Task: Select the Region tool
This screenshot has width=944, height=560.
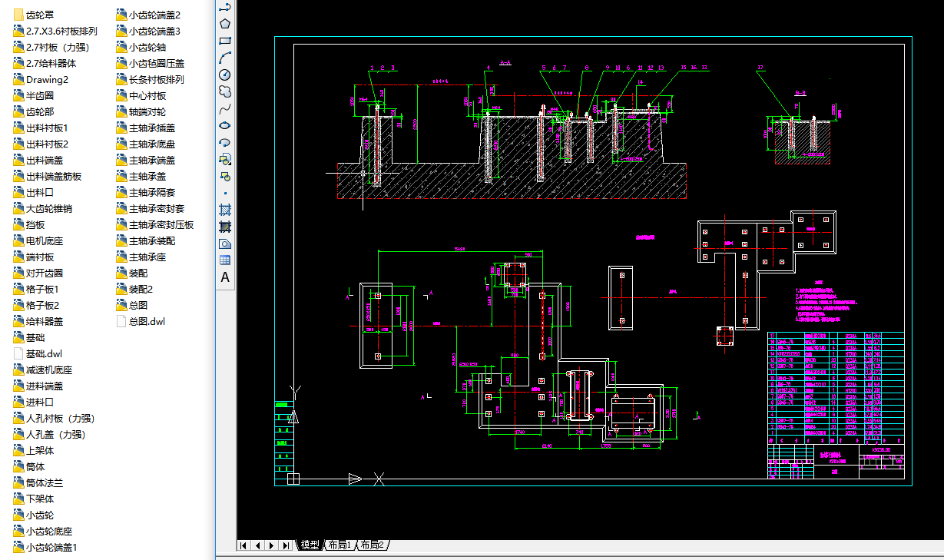Action: click(225, 244)
